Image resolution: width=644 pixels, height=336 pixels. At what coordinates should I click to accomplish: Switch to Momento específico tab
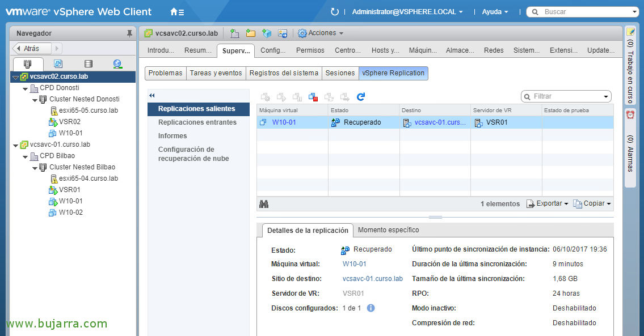coord(388,229)
